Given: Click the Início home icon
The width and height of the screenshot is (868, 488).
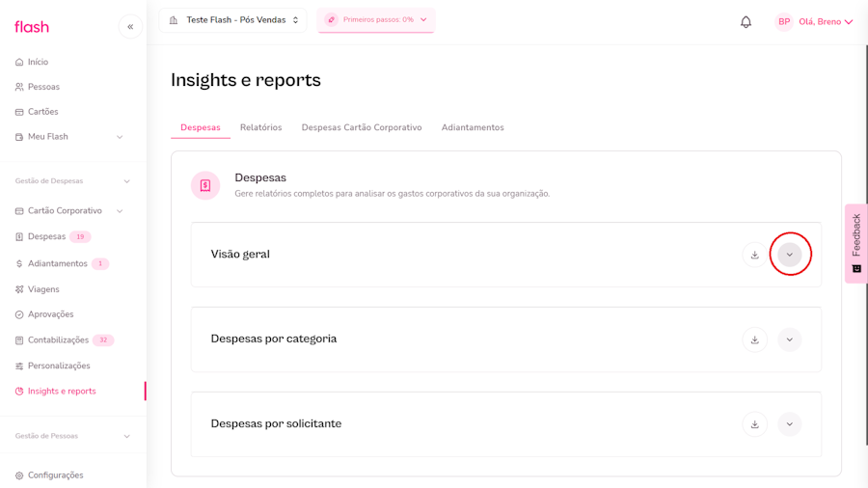Looking at the screenshot, I should [x=19, y=62].
